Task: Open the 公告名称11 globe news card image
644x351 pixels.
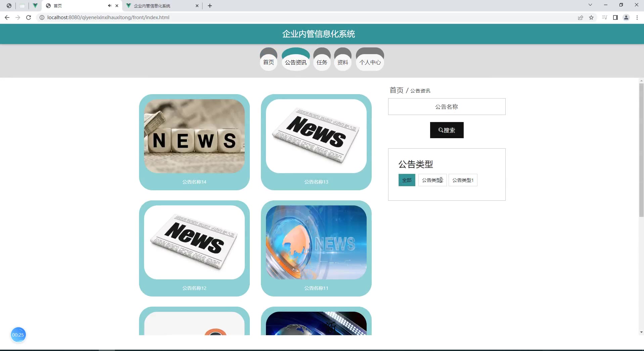Action: [316, 242]
